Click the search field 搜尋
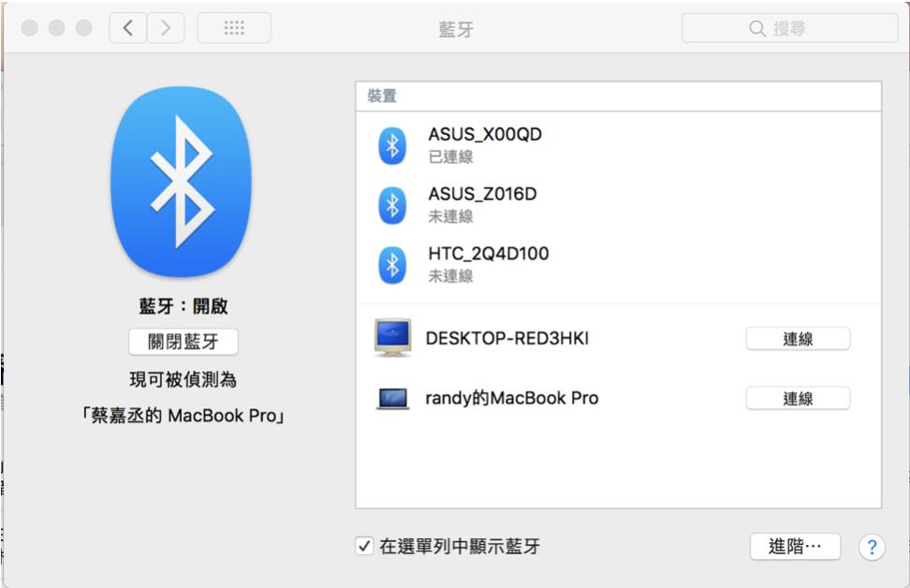 pyautogui.click(x=789, y=28)
